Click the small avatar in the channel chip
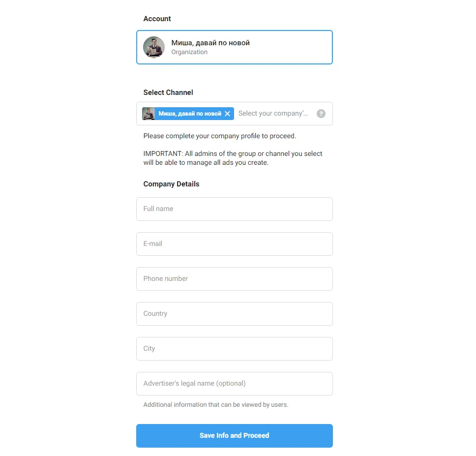The width and height of the screenshot is (476, 456). 149,114
